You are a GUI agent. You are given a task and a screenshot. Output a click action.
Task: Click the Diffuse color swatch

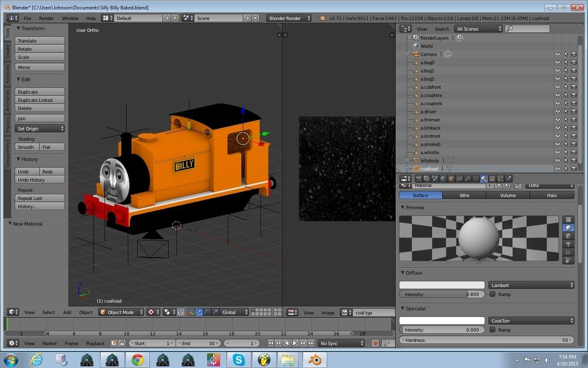point(442,285)
